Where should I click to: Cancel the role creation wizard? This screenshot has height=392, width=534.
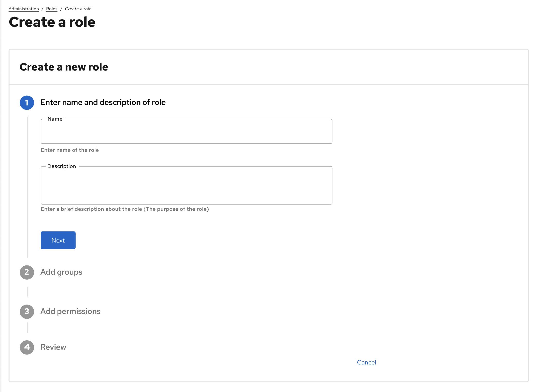point(366,362)
